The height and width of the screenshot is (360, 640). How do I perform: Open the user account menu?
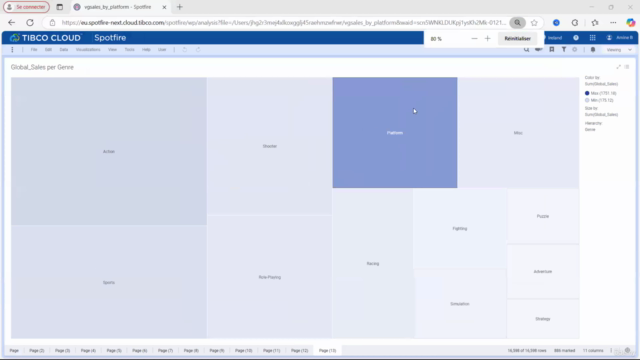click(620, 38)
